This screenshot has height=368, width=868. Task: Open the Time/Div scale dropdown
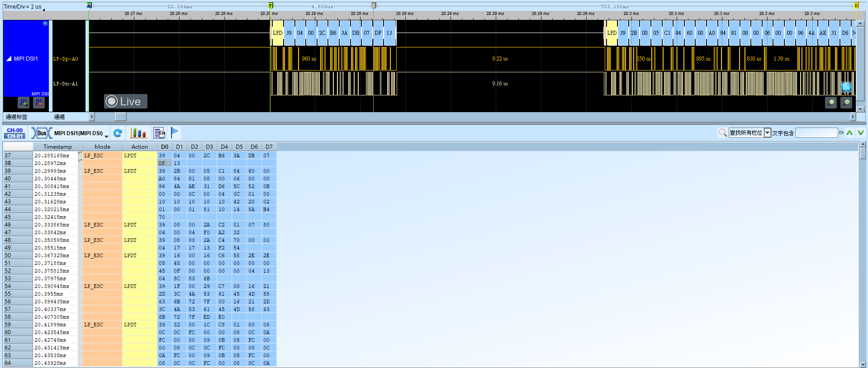(43, 9)
